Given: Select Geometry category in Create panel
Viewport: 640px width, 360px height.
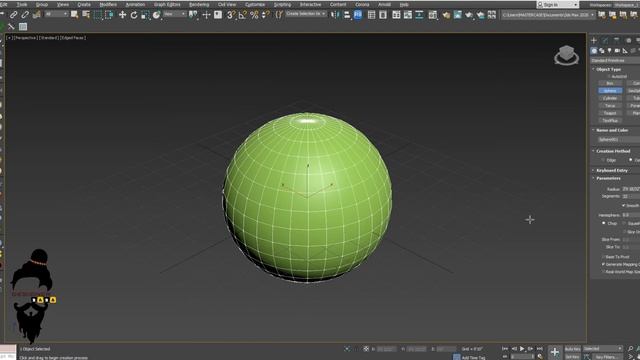Looking at the screenshot, I should point(594,51).
